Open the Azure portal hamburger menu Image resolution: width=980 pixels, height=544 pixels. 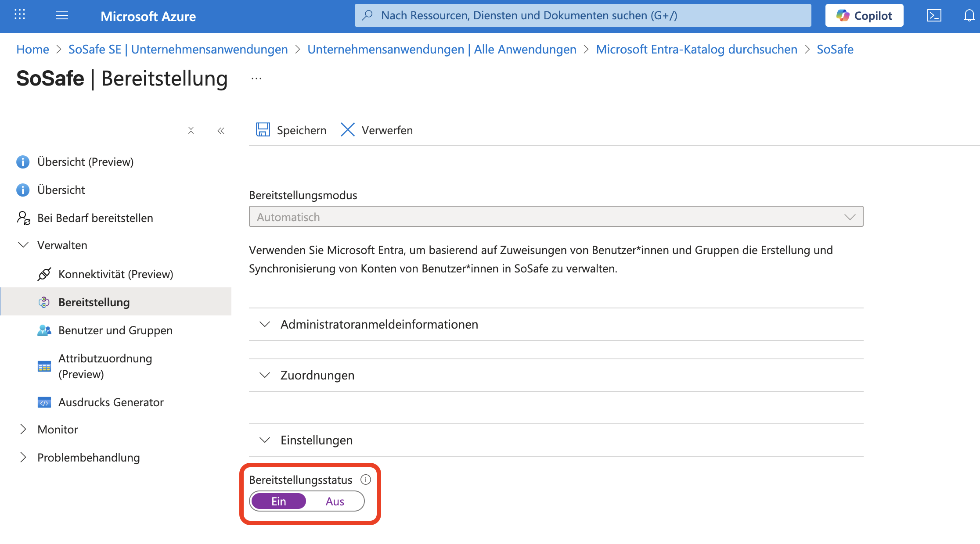[62, 16]
